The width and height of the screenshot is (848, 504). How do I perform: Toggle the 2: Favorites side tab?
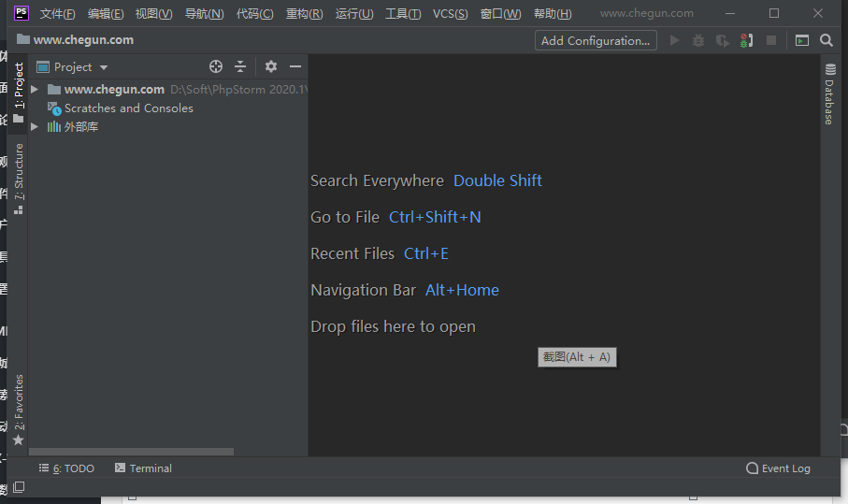tap(19, 410)
